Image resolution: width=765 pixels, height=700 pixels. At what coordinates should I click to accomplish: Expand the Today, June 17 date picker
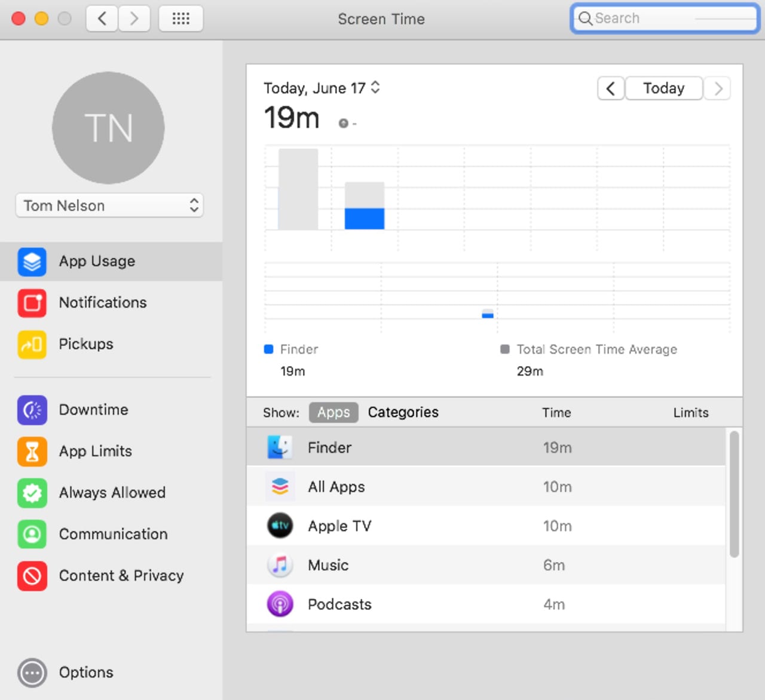pyautogui.click(x=375, y=88)
